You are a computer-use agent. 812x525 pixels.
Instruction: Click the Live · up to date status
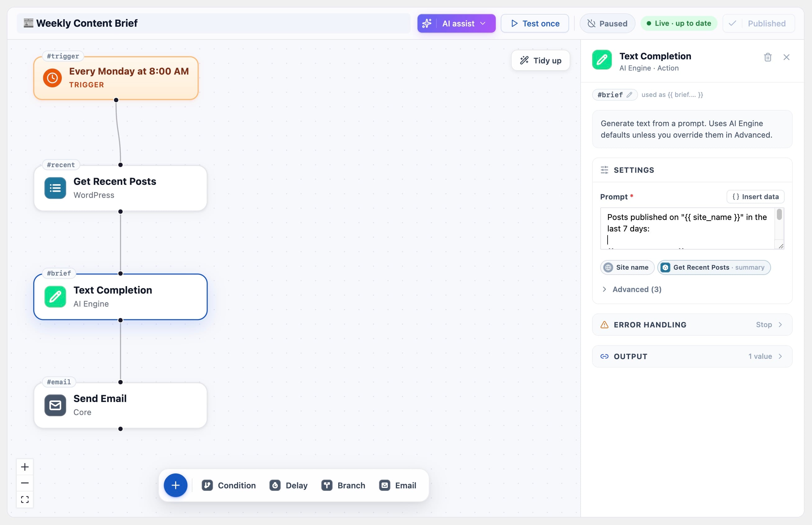point(679,23)
